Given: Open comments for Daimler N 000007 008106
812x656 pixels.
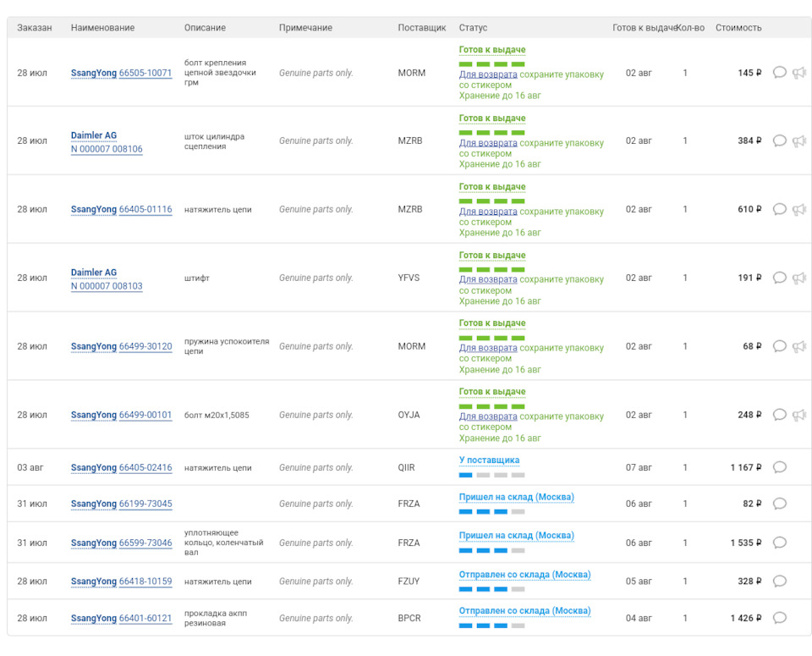Looking at the screenshot, I should click(780, 141).
